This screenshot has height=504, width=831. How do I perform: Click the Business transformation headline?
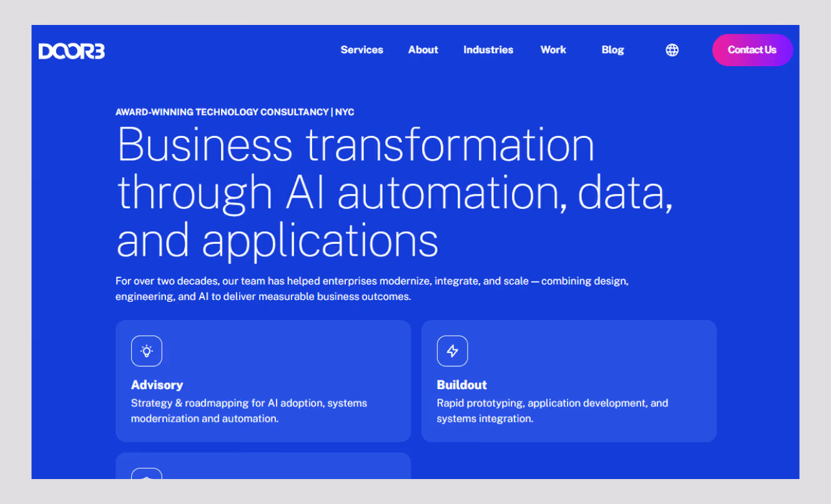point(395,193)
